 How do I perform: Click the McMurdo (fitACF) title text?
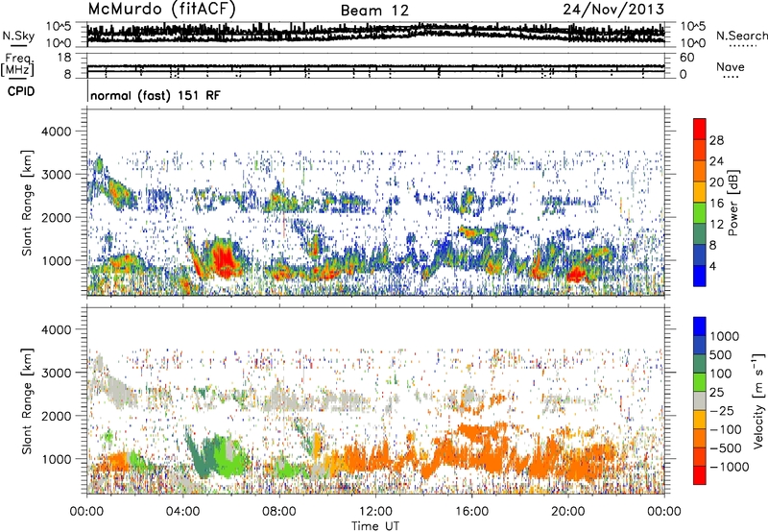[x=161, y=10]
